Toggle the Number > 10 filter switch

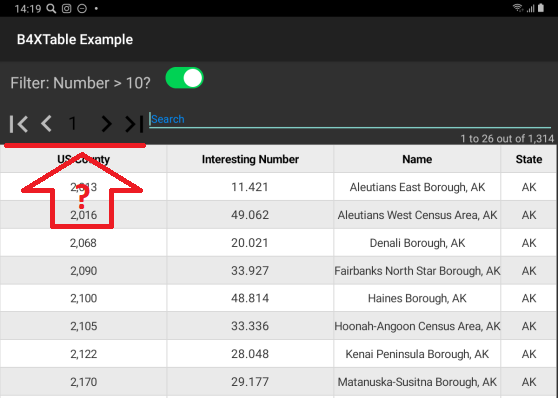[x=184, y=78]
